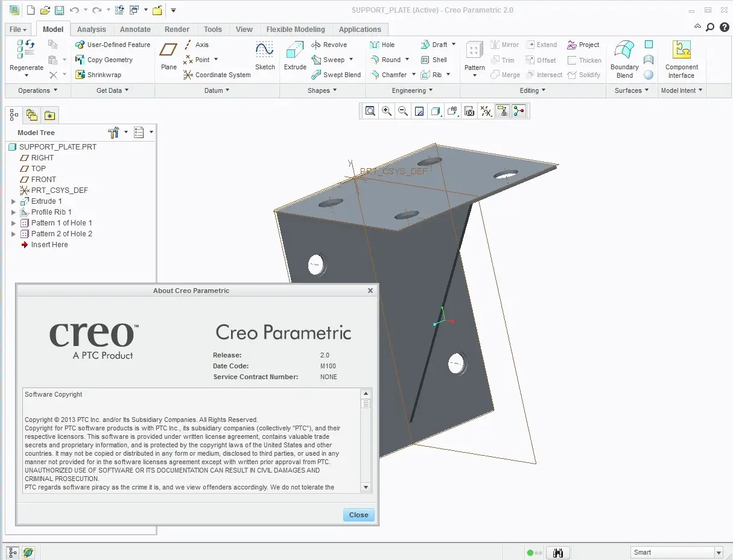The height and width of the screenshot is (560, 733).
Task: Expand the Shapes group overflow
Action: [322, 90]
